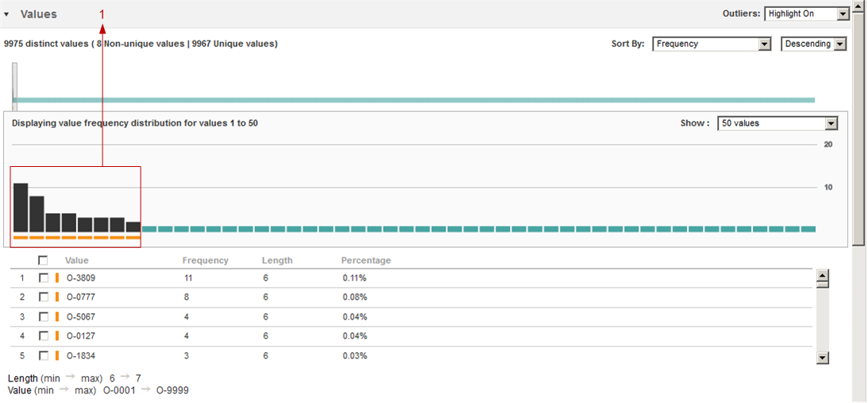Viewport: 868px width, 403px height.
Task: Check the box for value O-0777
Action: pos(44,297)
